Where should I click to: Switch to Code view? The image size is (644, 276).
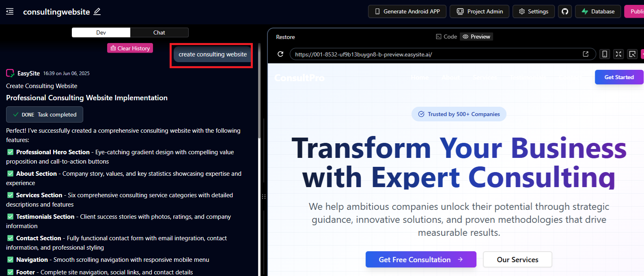click(x=446, y=37)
